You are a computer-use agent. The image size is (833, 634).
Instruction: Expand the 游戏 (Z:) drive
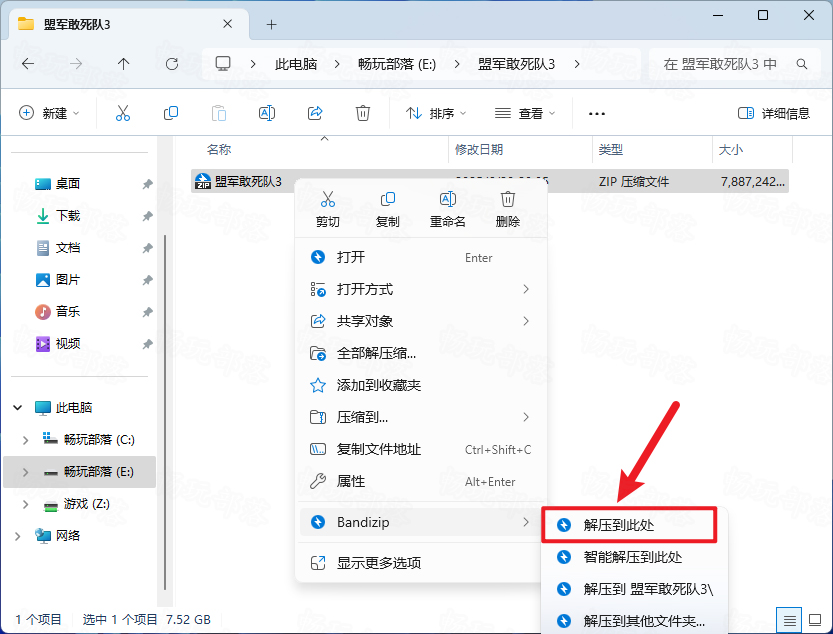25,504
